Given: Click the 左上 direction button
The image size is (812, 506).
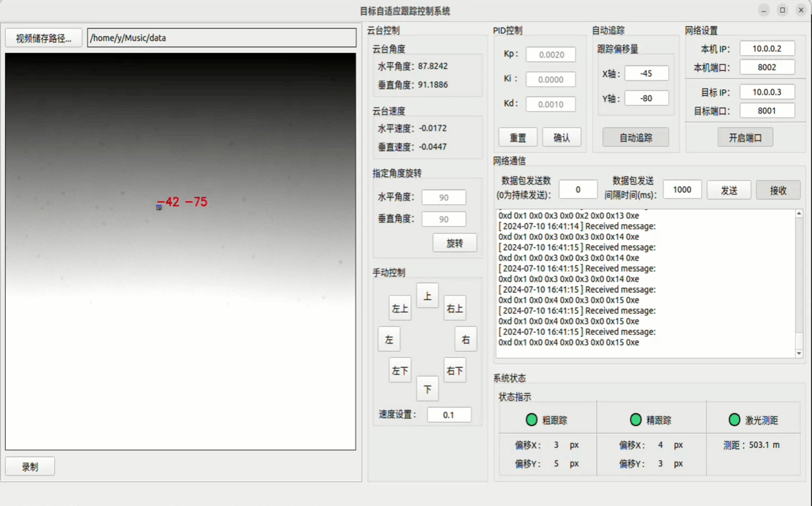Looking at the screenshot, I should 400,308.
